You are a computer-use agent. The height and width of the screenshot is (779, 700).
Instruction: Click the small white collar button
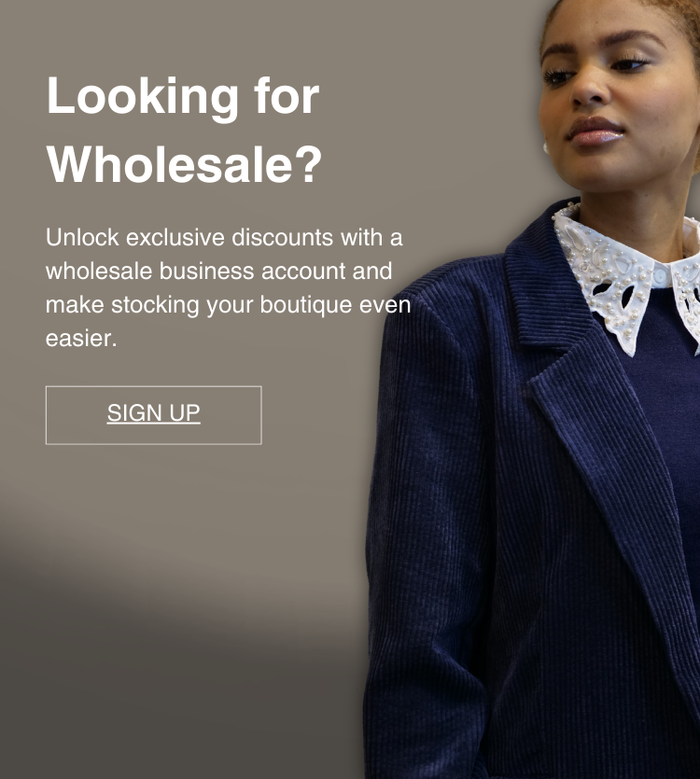pyautogui.click(x=660, y=277)
